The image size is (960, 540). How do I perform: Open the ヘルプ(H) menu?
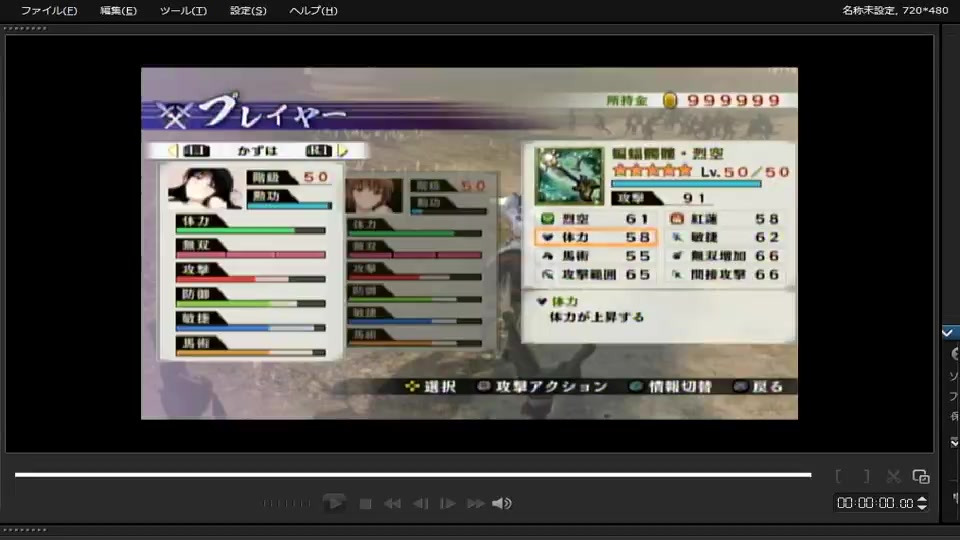coord(313,10)
